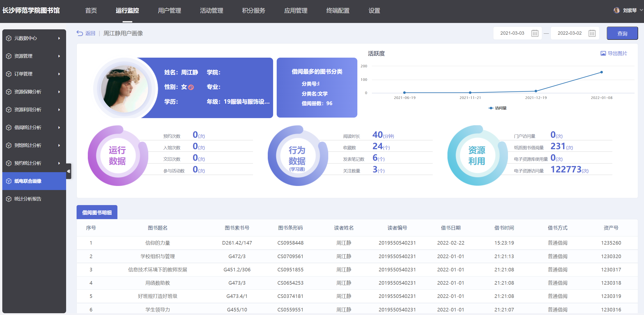Viewport: 644px width, 315px height.
Task: Open 纸电联合画像 in the sidebar
Action: tap(28, 181)
